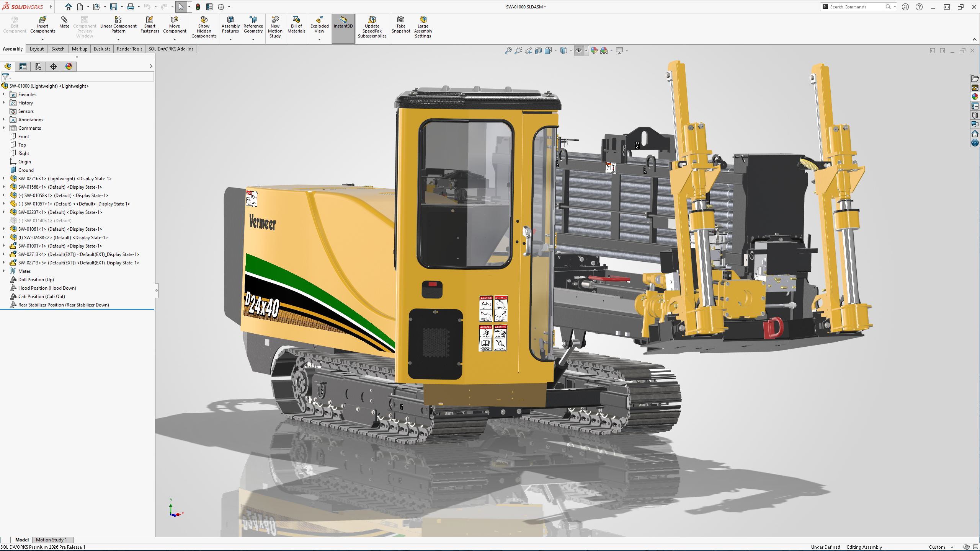
Task: Click Large Assembly Settings icon
Action: (423, 20)
